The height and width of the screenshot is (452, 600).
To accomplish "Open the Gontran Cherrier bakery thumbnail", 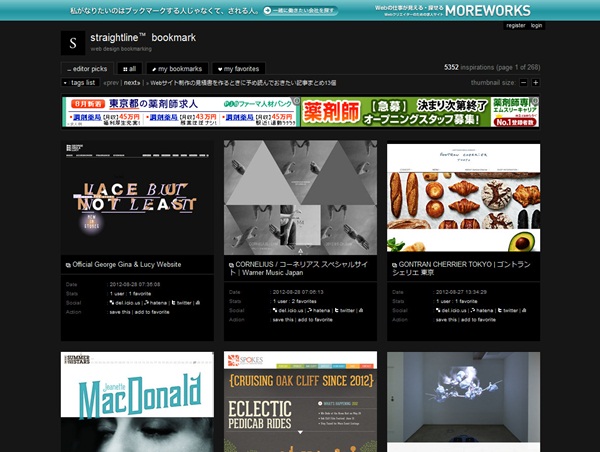I will click(x=463, y=197).
